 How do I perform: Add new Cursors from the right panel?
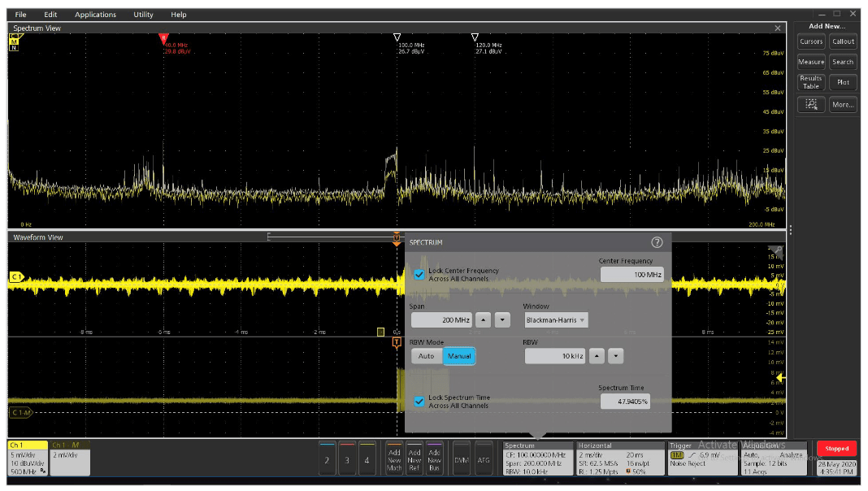point(811,41)
